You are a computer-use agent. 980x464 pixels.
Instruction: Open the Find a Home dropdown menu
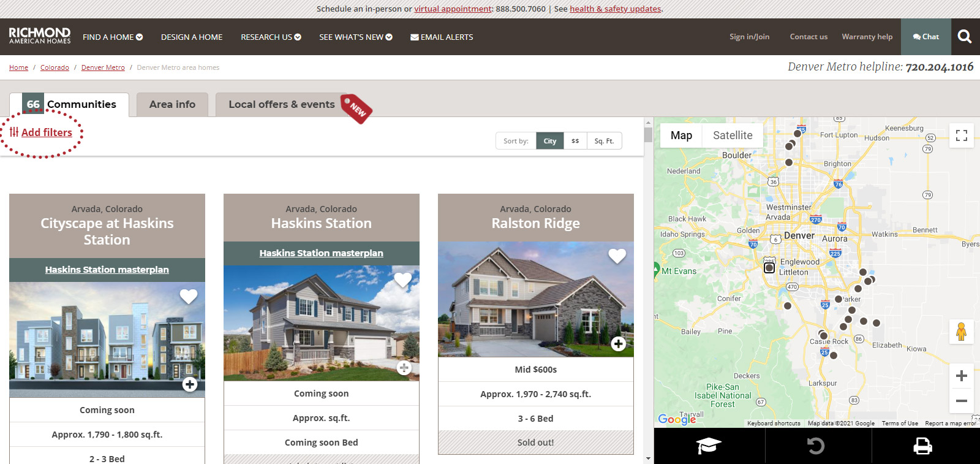[113, 37]
